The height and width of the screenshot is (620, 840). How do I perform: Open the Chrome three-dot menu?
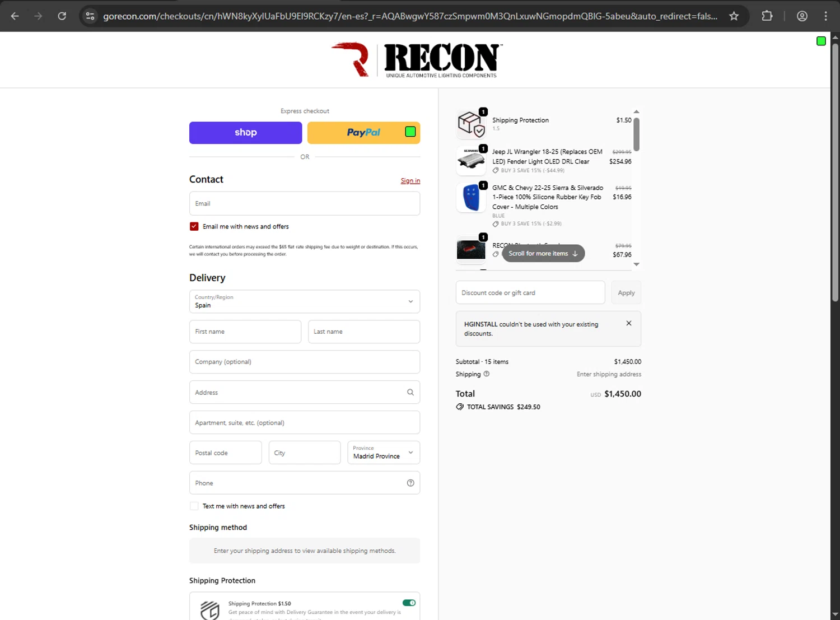pyautogui.click(x=825, y=16)
